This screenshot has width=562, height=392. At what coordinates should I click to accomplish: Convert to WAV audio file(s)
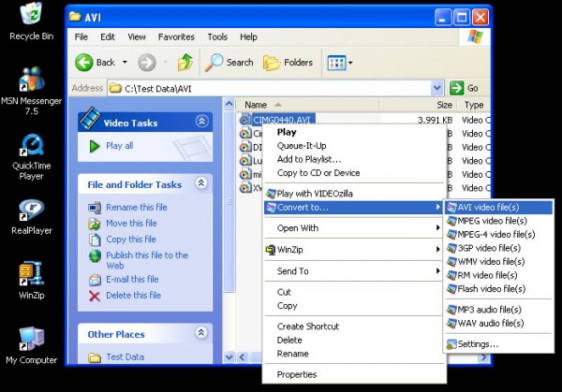pos(498,323)
